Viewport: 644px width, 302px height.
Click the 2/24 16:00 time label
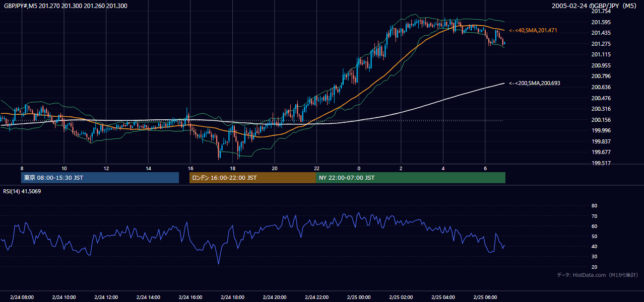click(x=190, y=297)
